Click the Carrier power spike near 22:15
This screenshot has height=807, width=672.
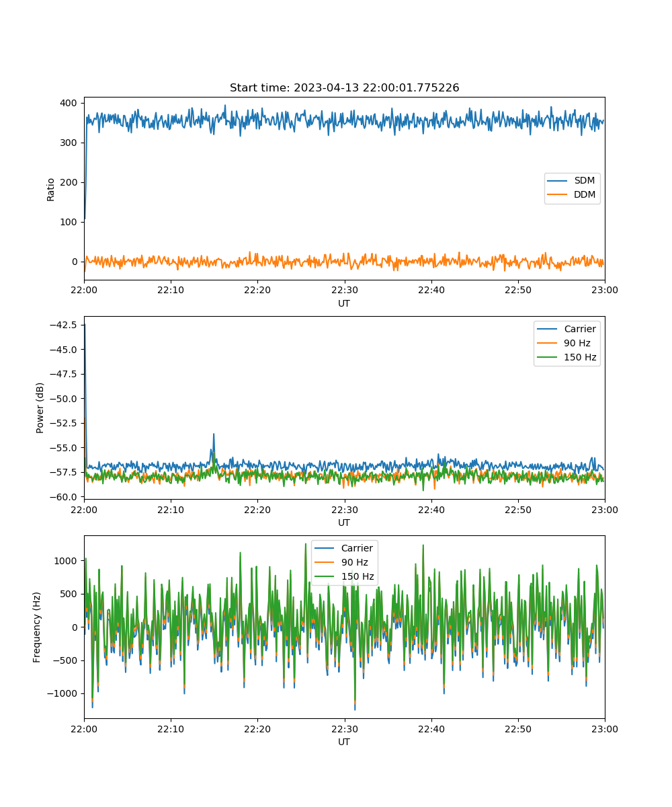coord(214,436)
